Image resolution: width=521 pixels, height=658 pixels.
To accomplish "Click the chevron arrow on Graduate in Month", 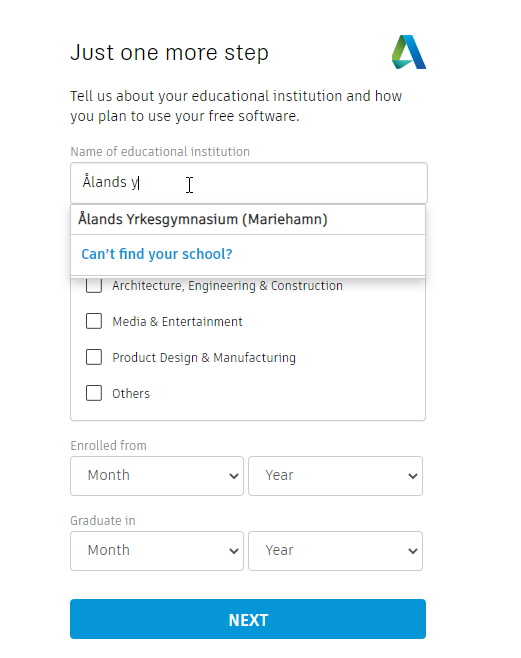I will point(234,551).
